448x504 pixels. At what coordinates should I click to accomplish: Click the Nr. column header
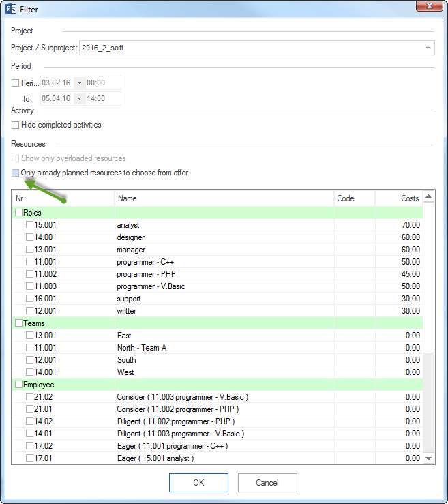click(x=63, y=198)
